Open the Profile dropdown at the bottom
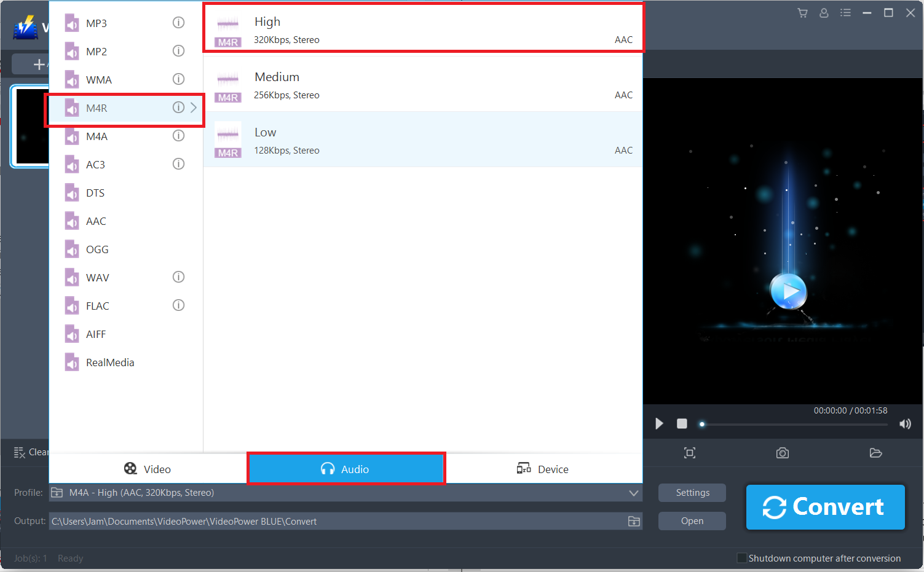The height and width of the screenshot is (572, 924). 633,493
